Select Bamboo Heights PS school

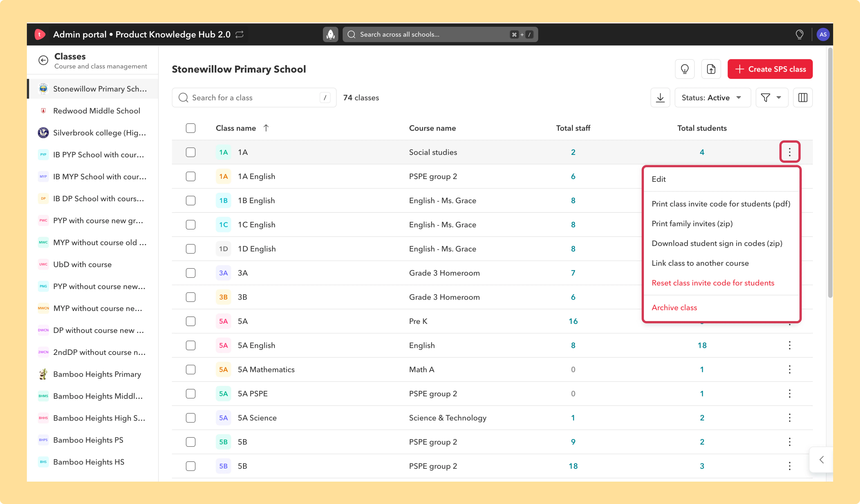coord(93,440)
